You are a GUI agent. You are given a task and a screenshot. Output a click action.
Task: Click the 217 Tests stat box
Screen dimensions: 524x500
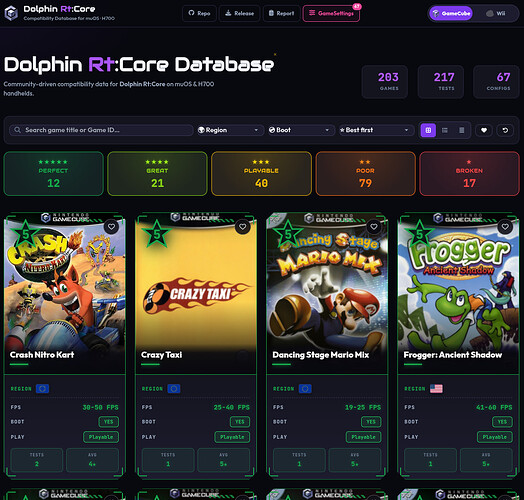(441, 82)
